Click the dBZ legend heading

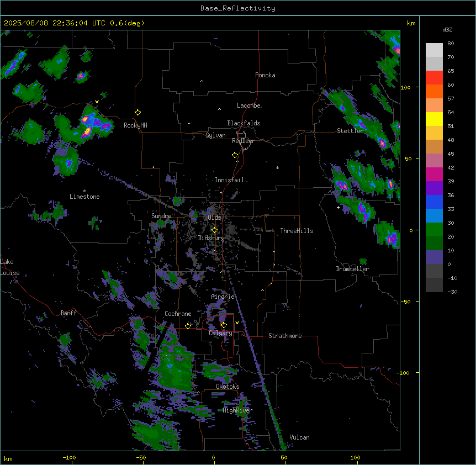(447, 30)
